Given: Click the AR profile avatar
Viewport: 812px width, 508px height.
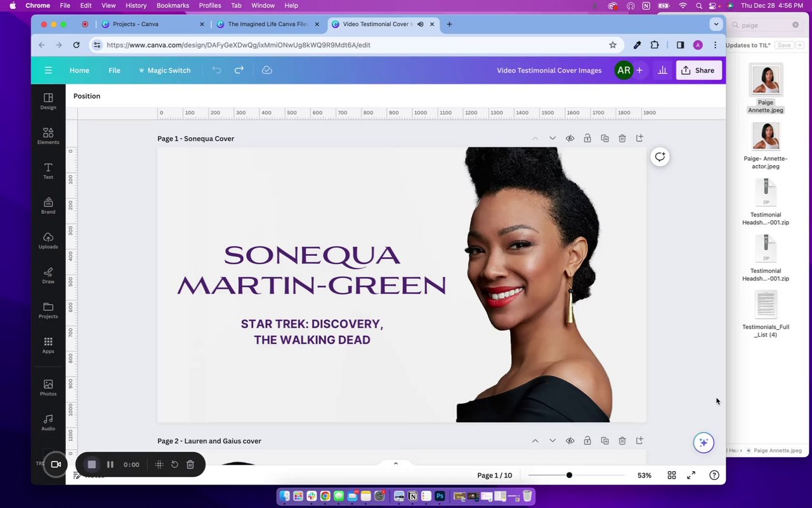Looking at the screenshot, I should coord(624,70).
